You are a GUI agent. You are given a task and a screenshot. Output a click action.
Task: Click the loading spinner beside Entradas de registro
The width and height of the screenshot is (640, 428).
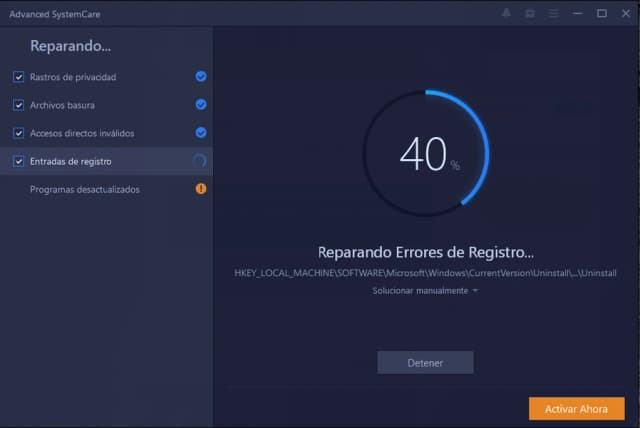(200, 161)
